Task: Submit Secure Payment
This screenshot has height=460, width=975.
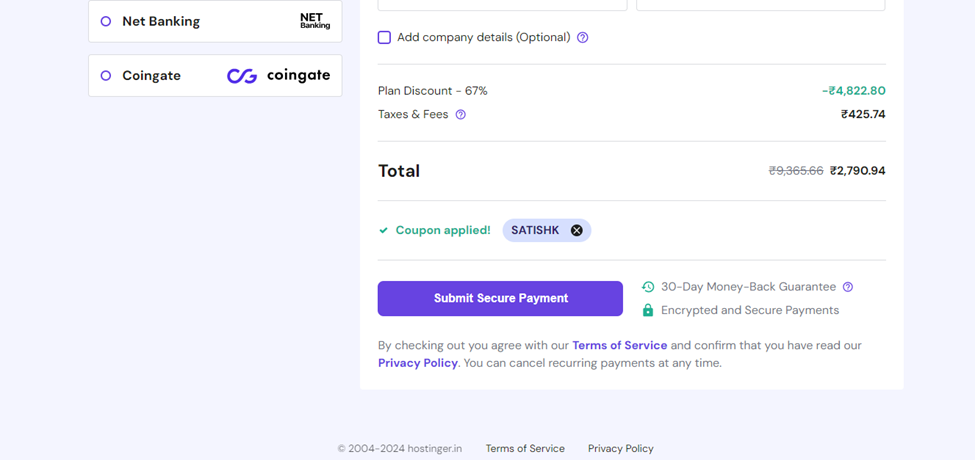Action: 500,298
